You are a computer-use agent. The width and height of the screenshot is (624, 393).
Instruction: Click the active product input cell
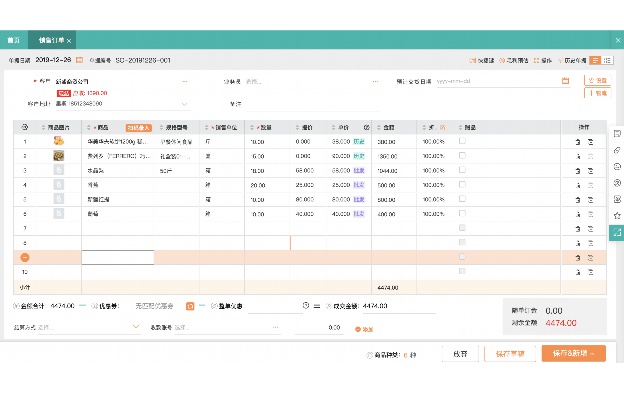(118, 257)
